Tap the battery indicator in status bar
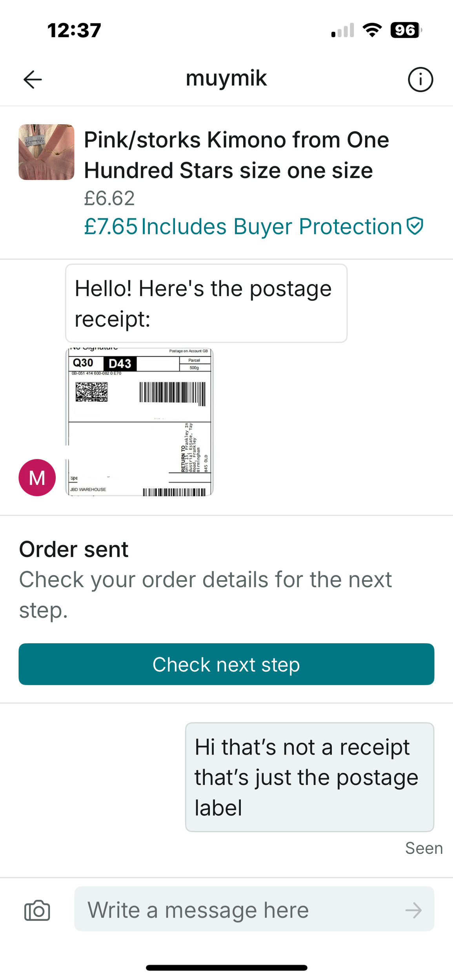This screenshot has height=980, width=453. pyautogui.click(x=406, y=30)
